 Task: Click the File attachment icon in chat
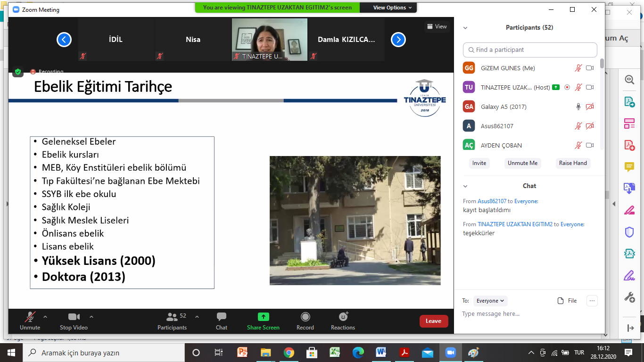click(567, 301)
